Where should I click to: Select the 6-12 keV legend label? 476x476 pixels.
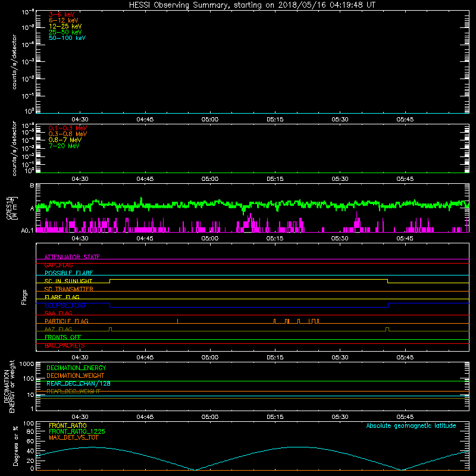[64, 20]
